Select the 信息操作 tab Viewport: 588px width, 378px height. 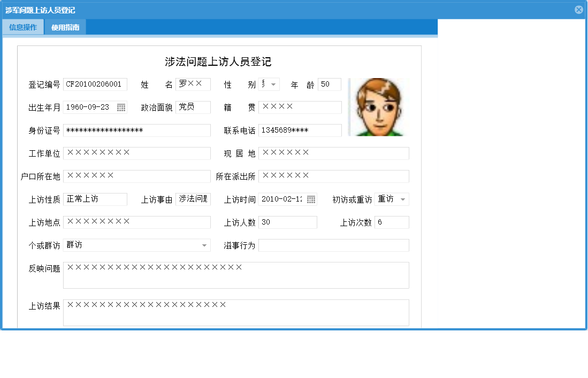23,26
